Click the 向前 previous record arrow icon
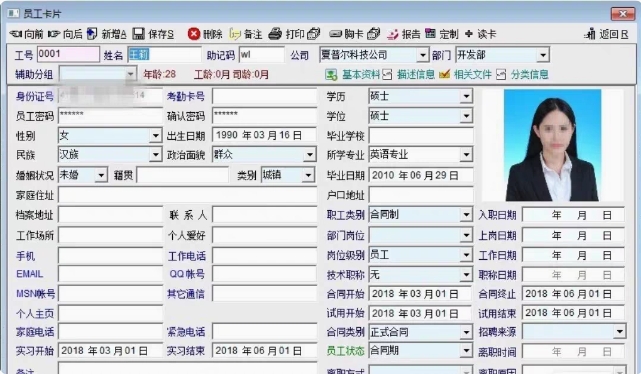The width and height of the screenshot is (641, 374). pos(16,34)
